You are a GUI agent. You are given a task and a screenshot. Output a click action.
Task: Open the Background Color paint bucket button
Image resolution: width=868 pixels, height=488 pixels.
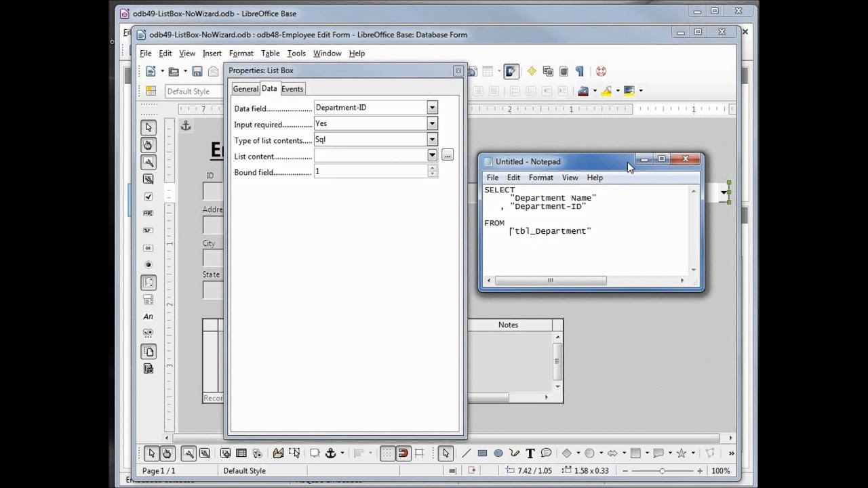[628, 91]
